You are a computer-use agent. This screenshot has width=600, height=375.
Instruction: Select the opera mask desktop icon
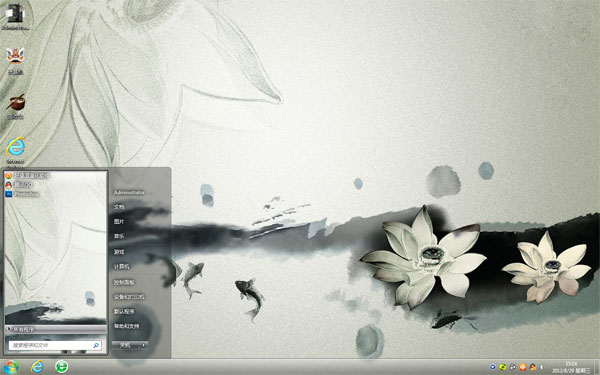[x=15, y=60]
